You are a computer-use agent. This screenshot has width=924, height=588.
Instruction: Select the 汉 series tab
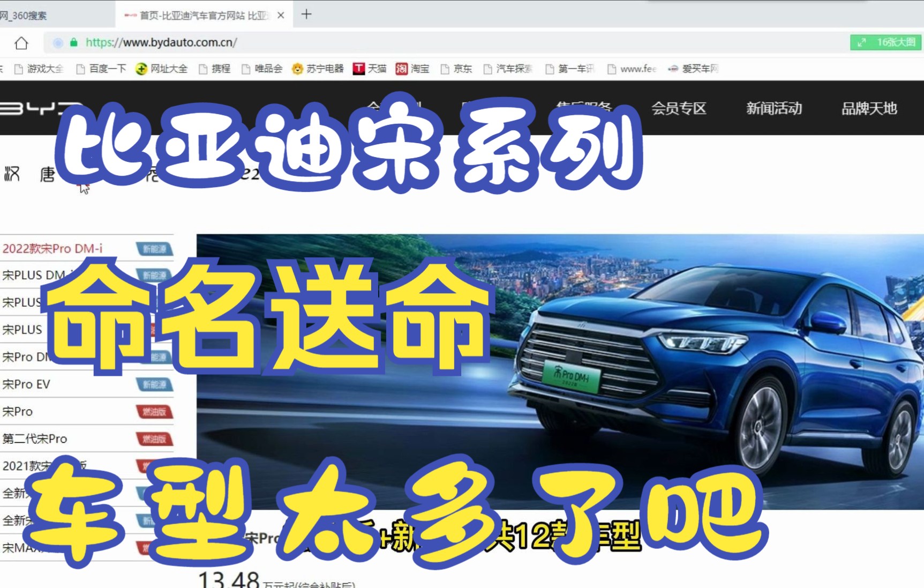[12, 174]
